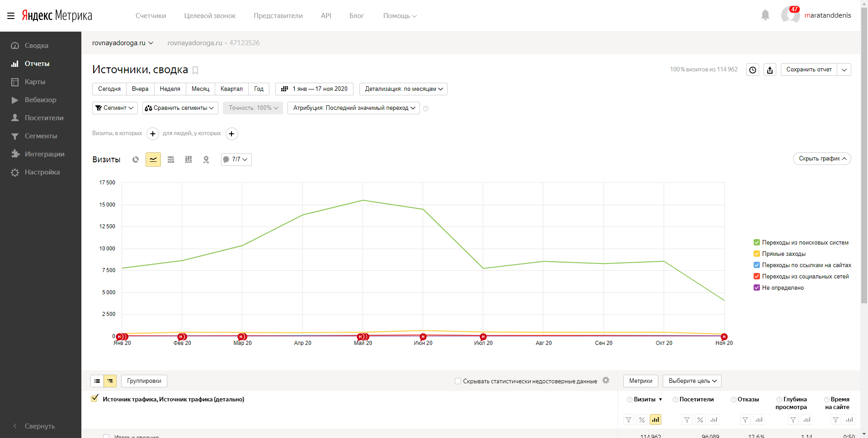Viewport: 868px width, 438px height.
Task: Toggle Визиты chart metric button
Action: [x=656, y=420]
